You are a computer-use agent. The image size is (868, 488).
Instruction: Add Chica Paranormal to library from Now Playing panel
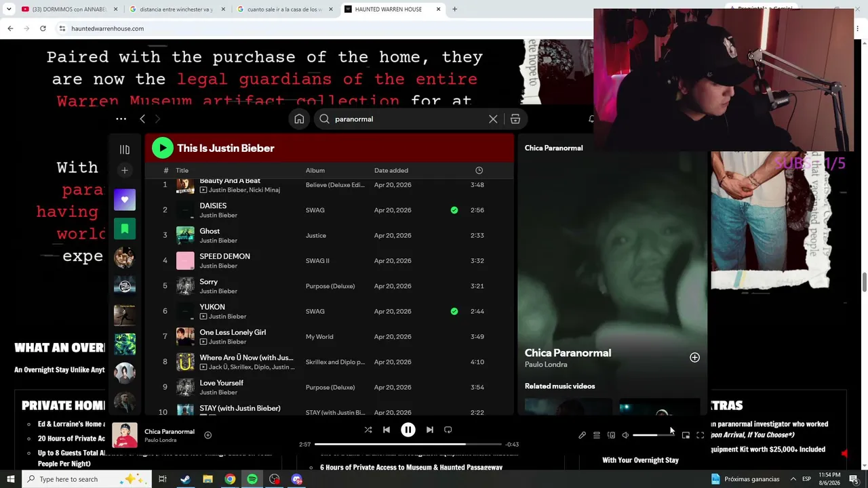tap(694, 357)
